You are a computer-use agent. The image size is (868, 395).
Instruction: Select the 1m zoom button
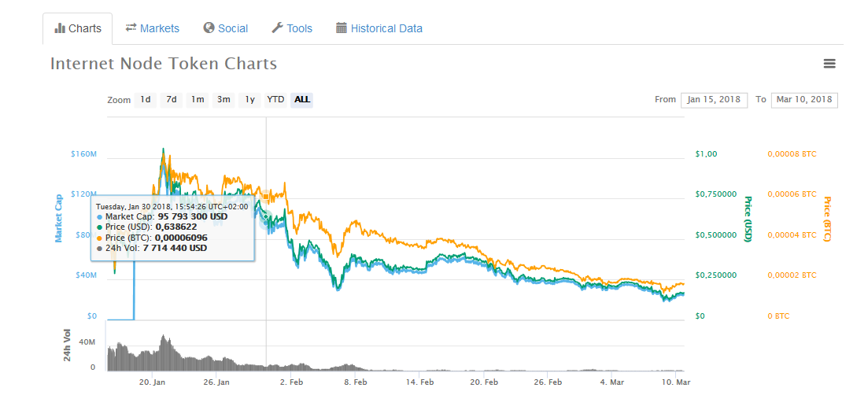(x=198, y=99)
